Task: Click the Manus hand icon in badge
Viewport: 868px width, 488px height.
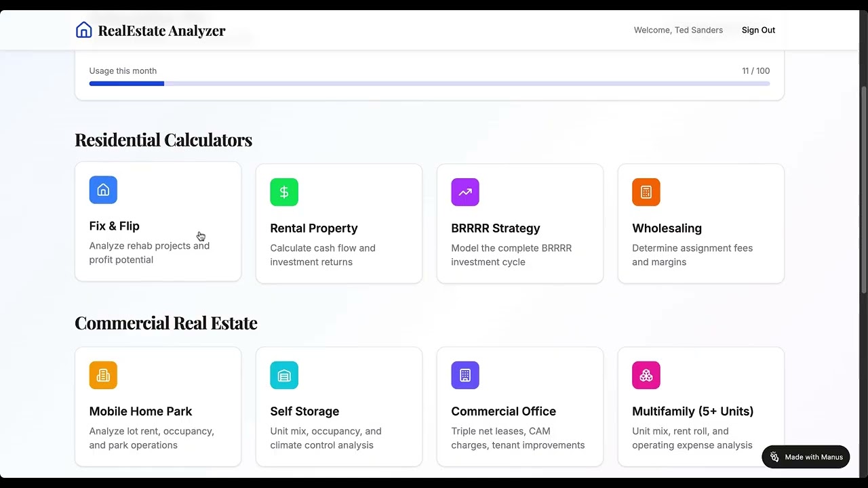Action: click(x=774, y=457)
